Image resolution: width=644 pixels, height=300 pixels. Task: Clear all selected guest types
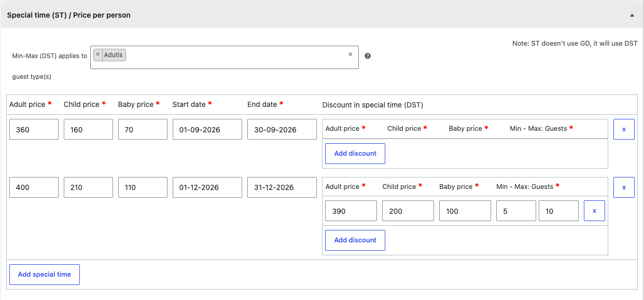coord(350,54)
